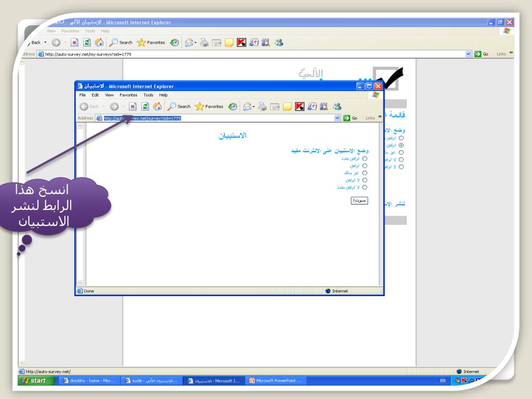
Task: Click selected survey URL in front address bar
Action: pos(142,118)
